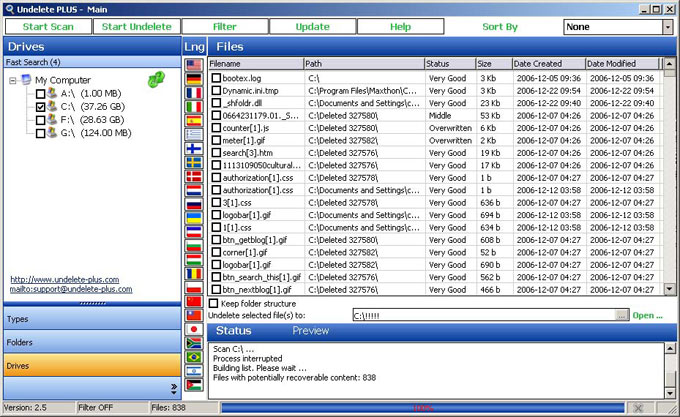Click the undelete destination path field
The image size is (680, 417).
483,315
